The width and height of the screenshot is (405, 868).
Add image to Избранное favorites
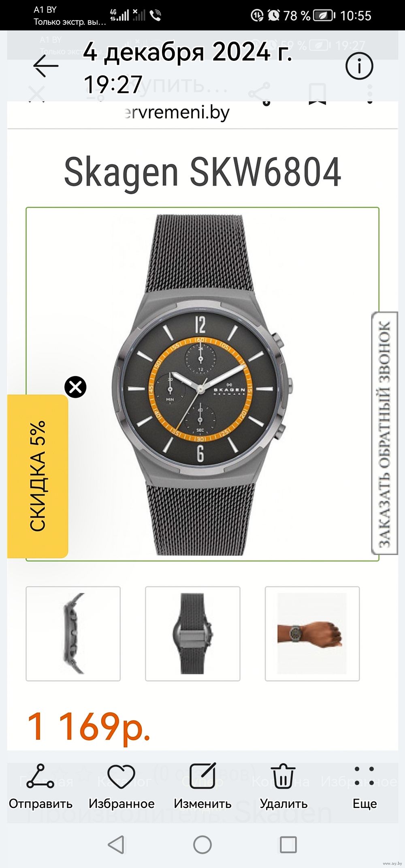pyautogui.click(x=122, y=787)
